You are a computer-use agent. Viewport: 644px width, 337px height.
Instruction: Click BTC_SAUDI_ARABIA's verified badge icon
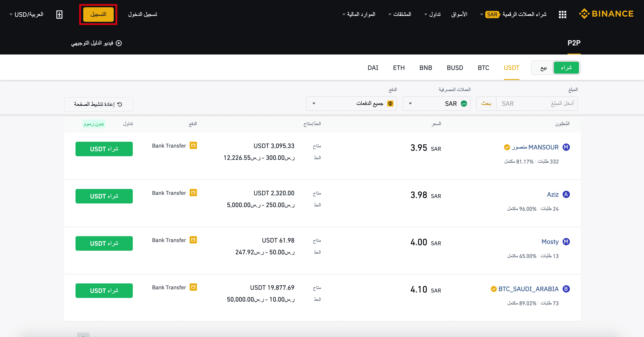[493, 289]
